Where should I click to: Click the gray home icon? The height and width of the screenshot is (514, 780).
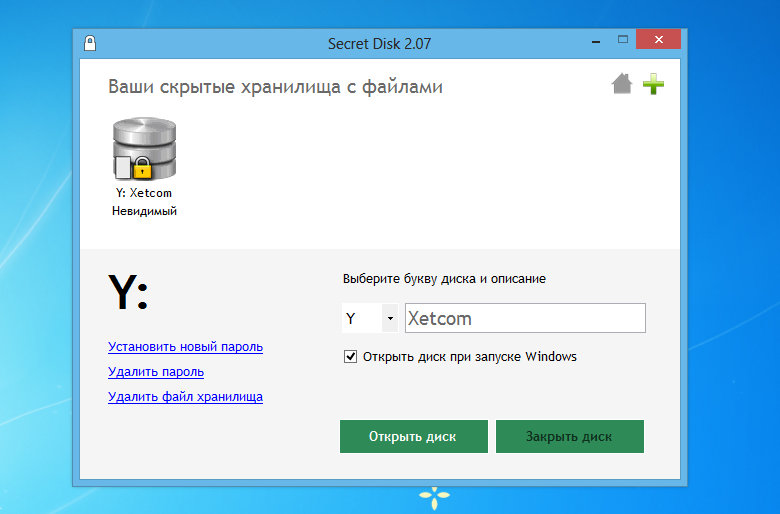622,84
